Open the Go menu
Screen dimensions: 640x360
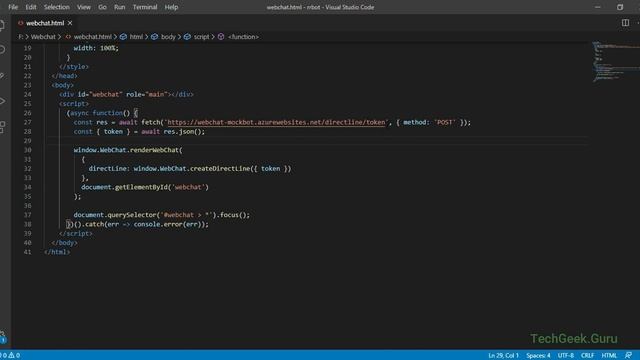(x=102, y=7)
